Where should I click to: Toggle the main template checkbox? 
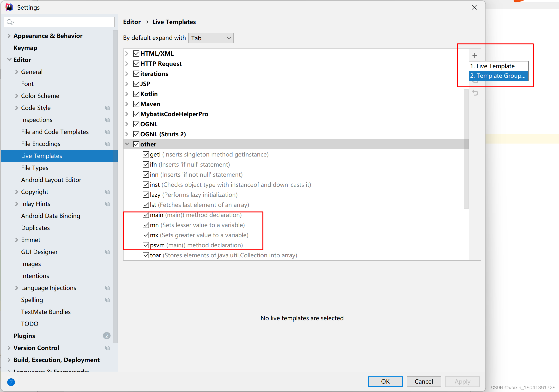point(146,215)
